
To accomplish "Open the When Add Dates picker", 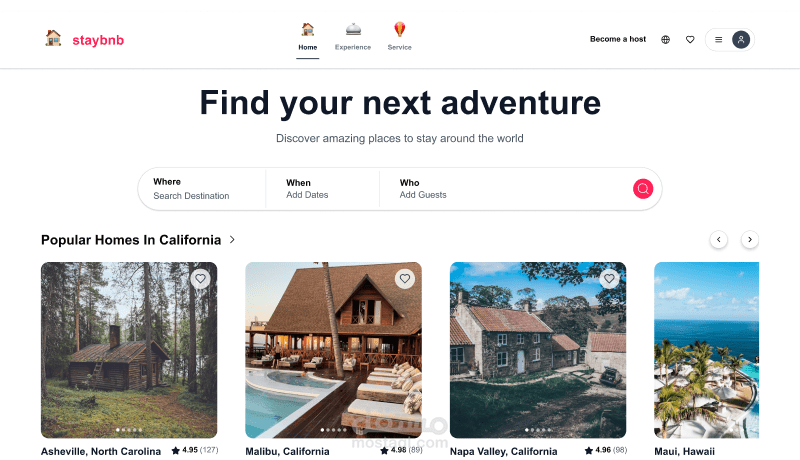I will pyautogui.click(x=322, y=189).
